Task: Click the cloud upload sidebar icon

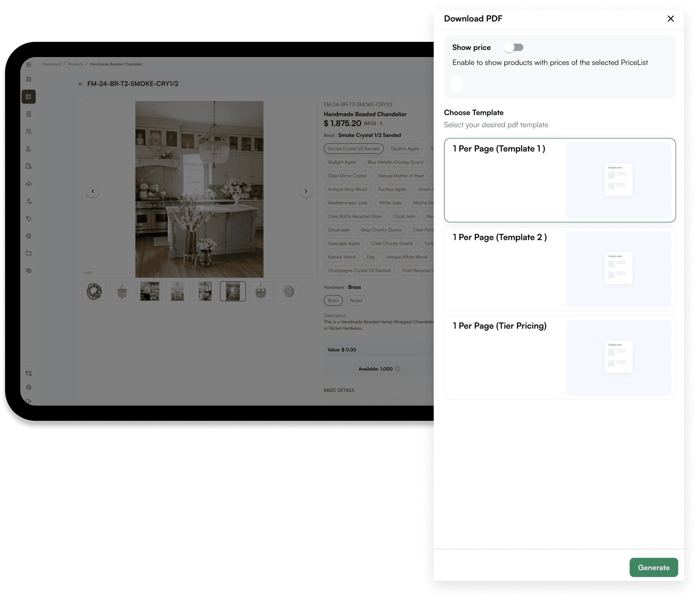Action: (29, 184)
